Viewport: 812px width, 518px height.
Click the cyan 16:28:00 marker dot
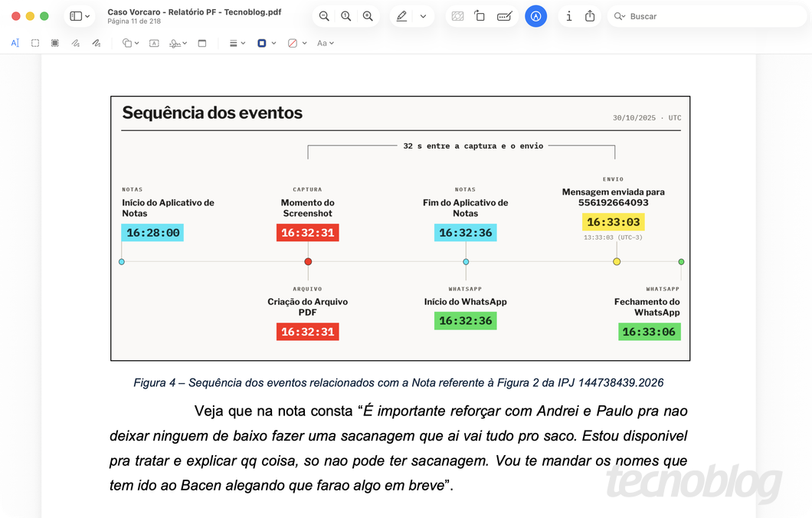click(x=122, y=261)
